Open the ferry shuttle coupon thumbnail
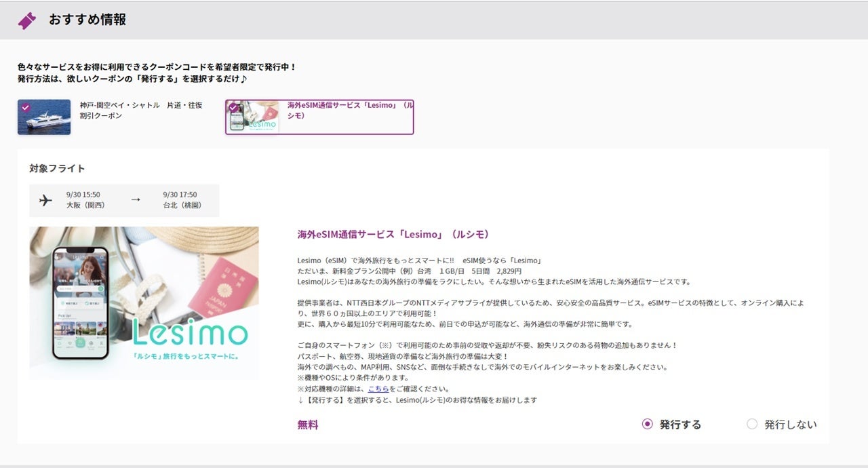 click(x=44, y=117)
